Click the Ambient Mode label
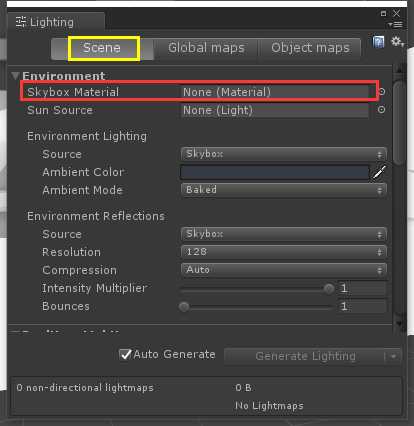Screen dimensions: 414x426 point(83,190)
